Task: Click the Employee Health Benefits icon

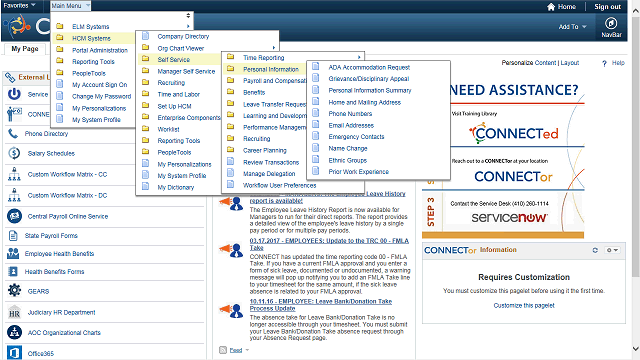Action: coord(13,253)
